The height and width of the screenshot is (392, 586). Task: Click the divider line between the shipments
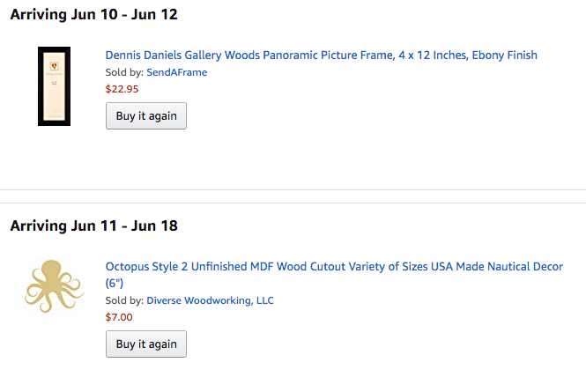[293, 196]
